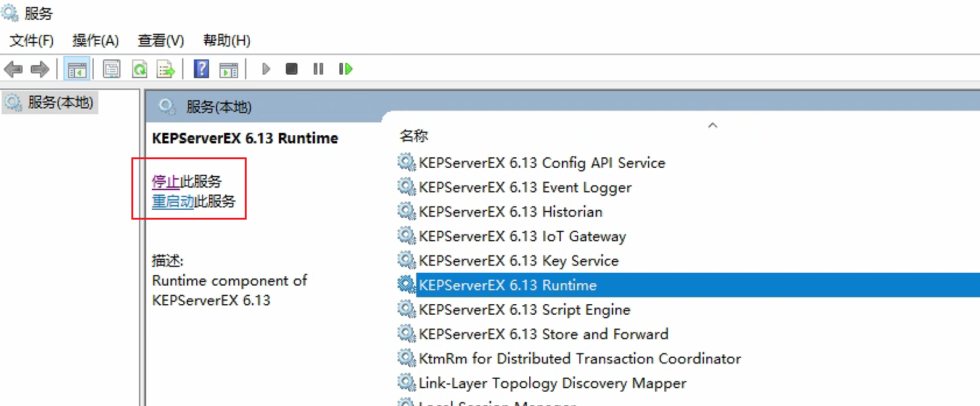Click gear icon beside Key Service
The image size is (980, 406).
click(406, 260)
